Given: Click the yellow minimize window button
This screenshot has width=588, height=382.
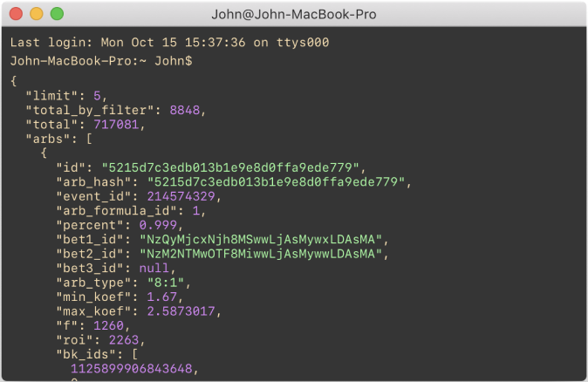Looking at the screenshot, I should pyautogui.click(x=36, y=15).
